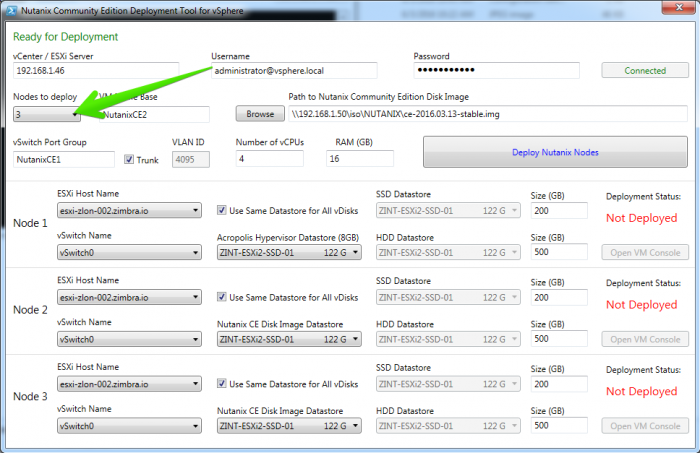Image resolution: width=700 pixels, height=453 pixels.
Task: Toggle Node 1 Use Same Datastore checkbox
Action: click(221, 210)
